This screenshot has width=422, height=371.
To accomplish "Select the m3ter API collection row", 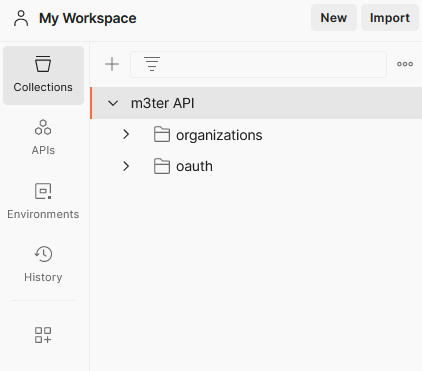I will [256, 103].
